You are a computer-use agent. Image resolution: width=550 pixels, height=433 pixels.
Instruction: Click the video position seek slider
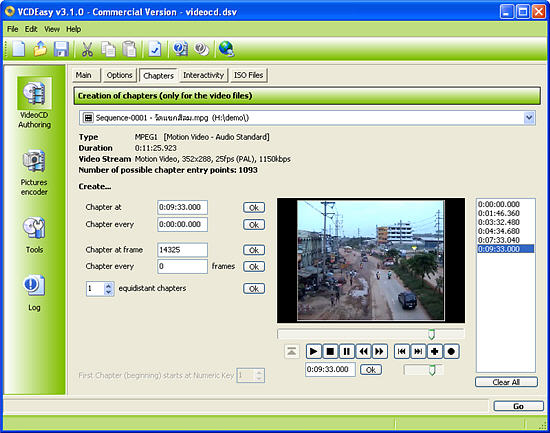[x=371, y=334]
